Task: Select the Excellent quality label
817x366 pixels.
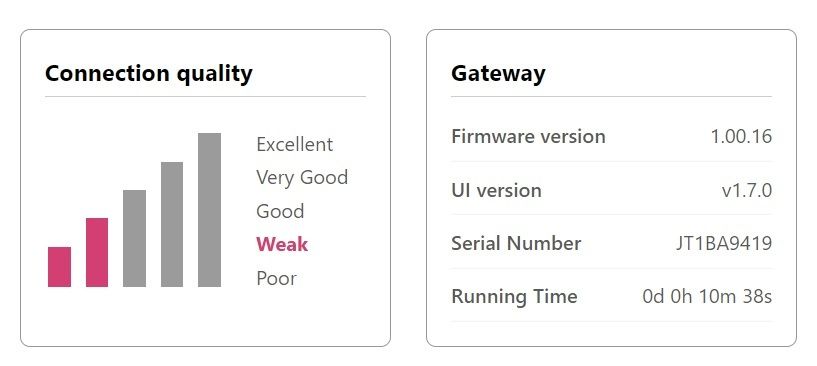Action: click(x=294, y=144)
